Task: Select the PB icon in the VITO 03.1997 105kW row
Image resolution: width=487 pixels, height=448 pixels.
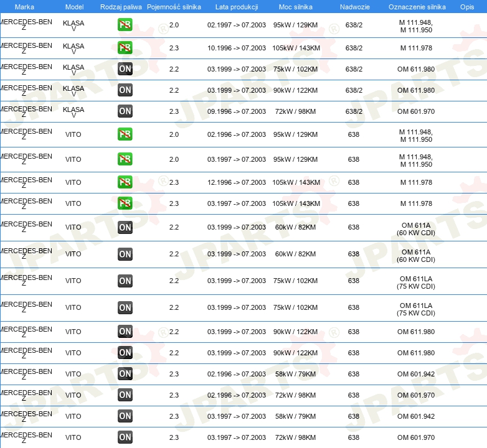Action: click(x=125, y=203)
